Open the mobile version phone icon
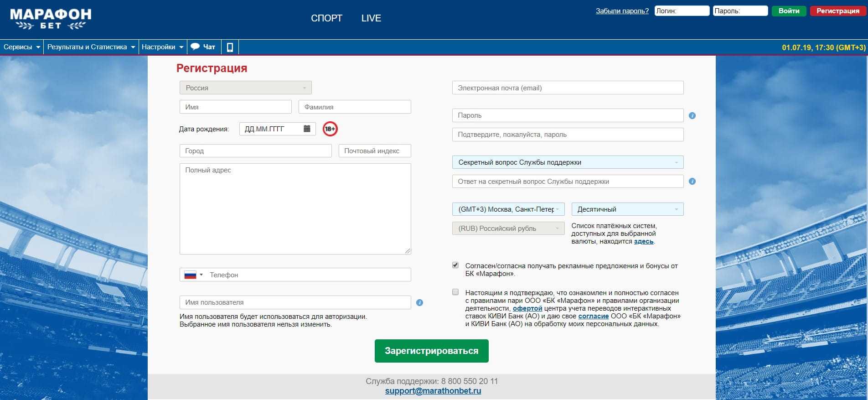 click(x=230, y=47)
